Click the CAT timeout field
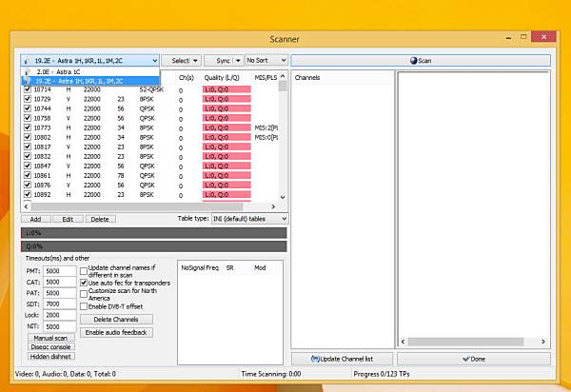 pos(60,282)
